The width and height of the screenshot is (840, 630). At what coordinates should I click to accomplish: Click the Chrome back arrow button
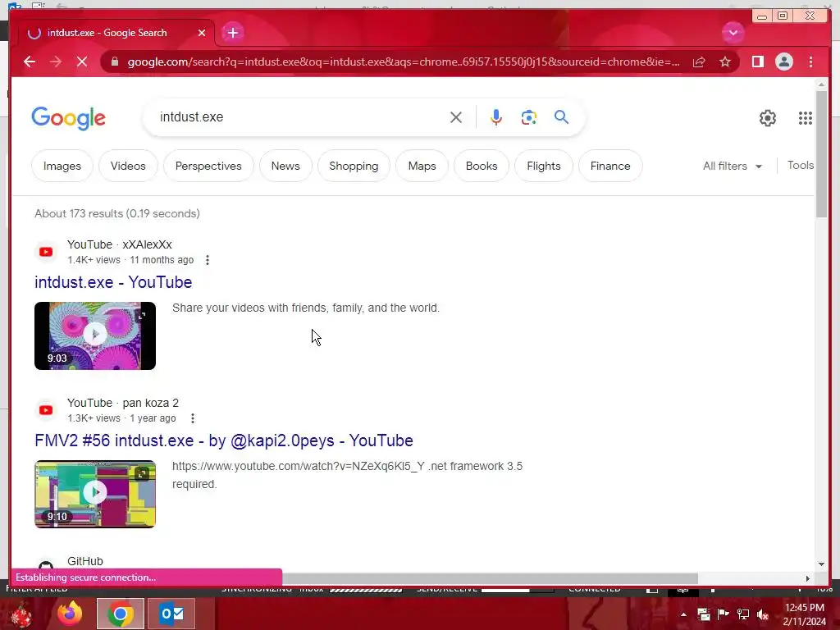tap(30, 62)
